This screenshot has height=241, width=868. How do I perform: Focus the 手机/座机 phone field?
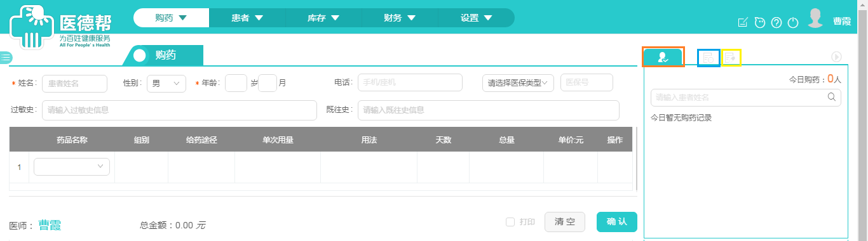410,82
